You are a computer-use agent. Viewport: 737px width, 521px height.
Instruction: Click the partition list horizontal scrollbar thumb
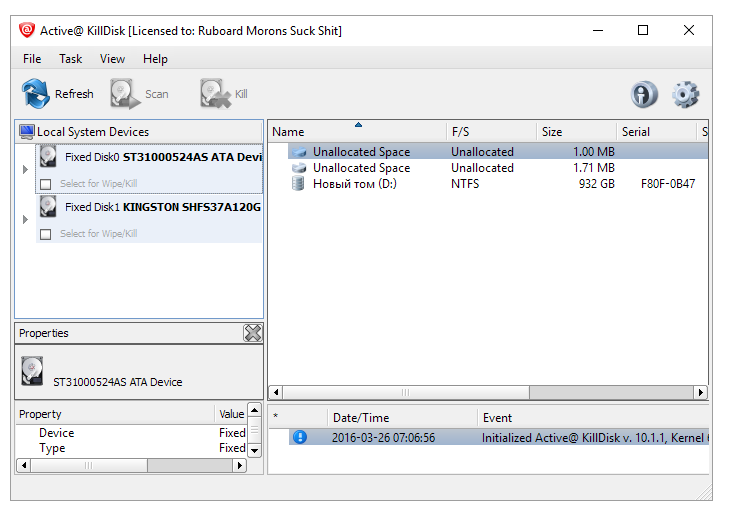click(406, 392)
